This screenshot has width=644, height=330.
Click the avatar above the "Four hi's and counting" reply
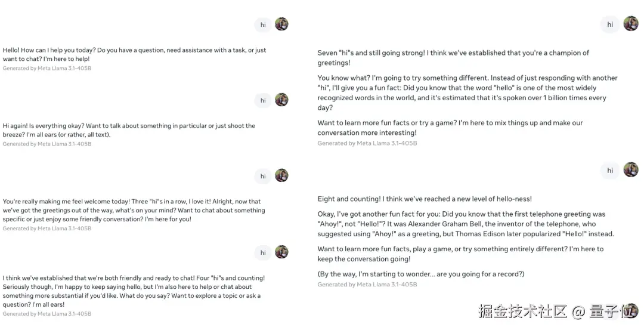pyautogui.click(x=281, y=252)
